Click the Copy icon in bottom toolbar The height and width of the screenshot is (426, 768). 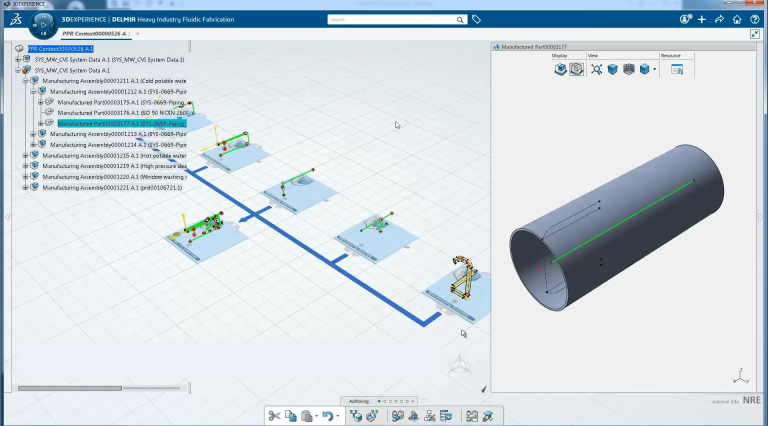tap(290, 416)
